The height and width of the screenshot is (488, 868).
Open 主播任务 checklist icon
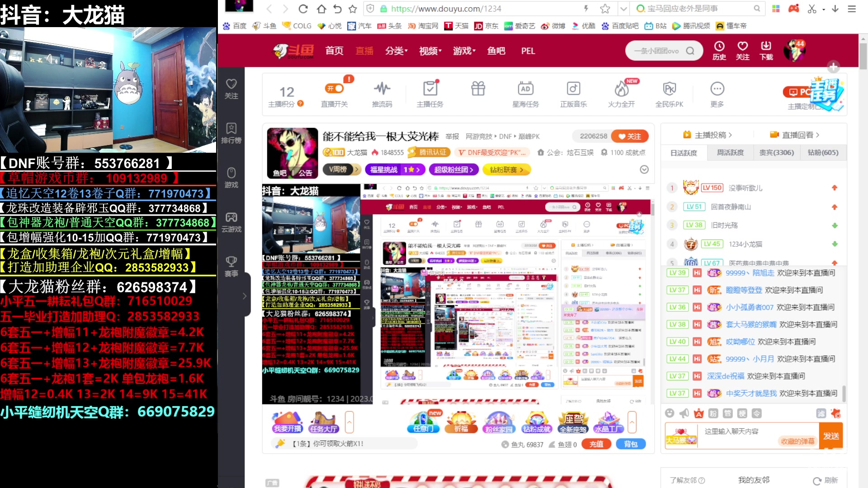[430, 94]
